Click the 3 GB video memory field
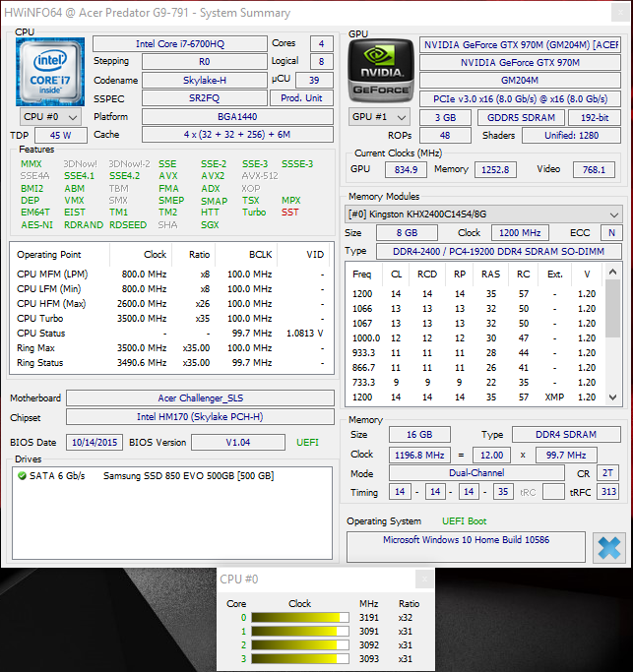The width and height of the screenshot is (633, 672). (445, 117)
